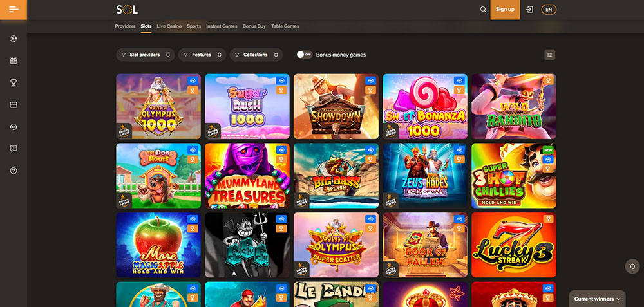Launch the Wild Bandito game
Screen dimensions: 644x307
point(514,106)
